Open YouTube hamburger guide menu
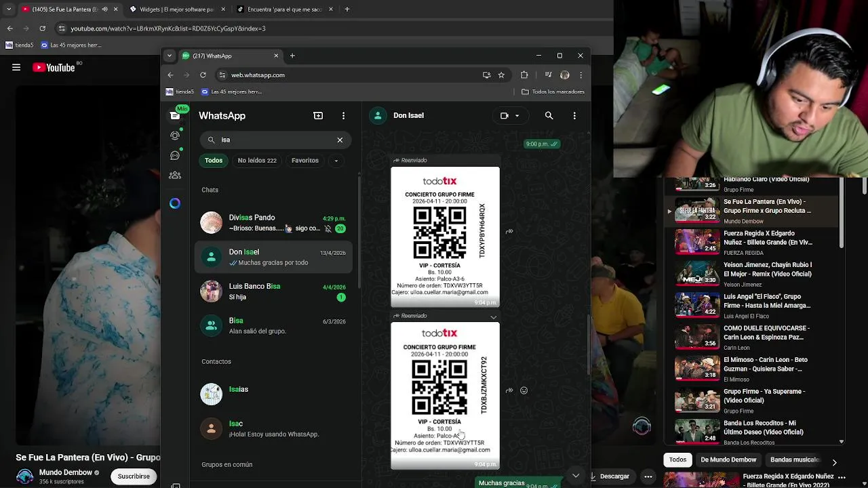The image size is (868, 488). pyautogui.click(x=16, y=67)
